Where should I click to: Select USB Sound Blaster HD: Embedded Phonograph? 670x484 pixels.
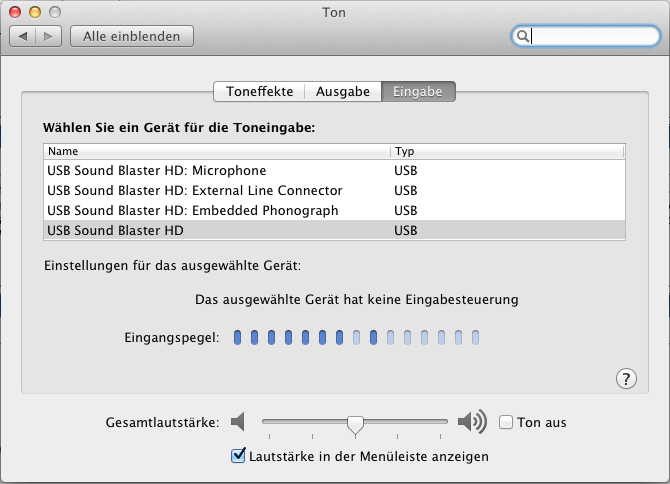pyautogui.click(x=334, y=211)
